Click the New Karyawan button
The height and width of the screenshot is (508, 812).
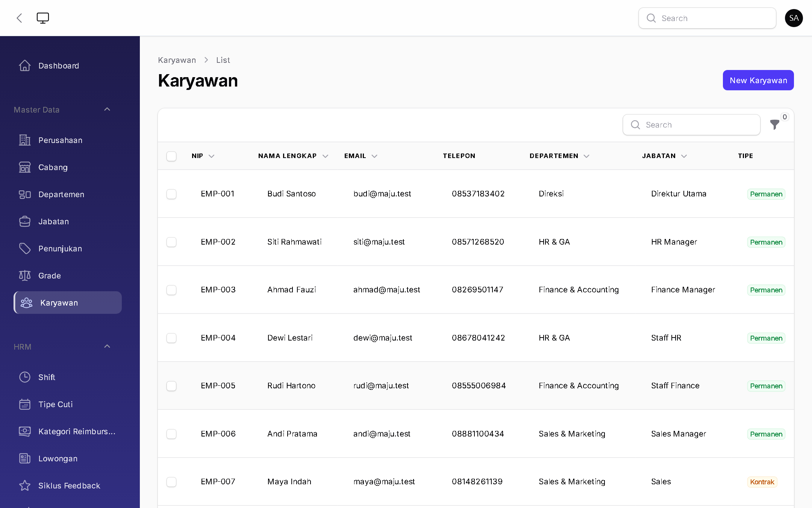point(758,80)
